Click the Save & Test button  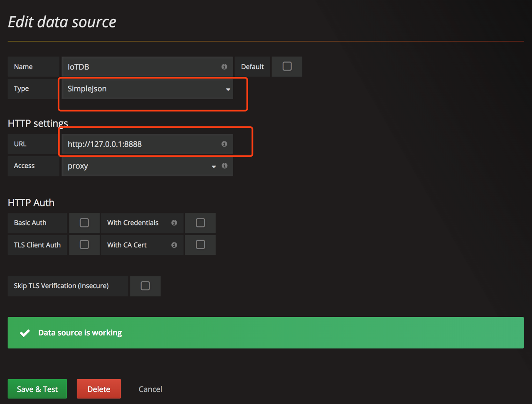(37, 389)
